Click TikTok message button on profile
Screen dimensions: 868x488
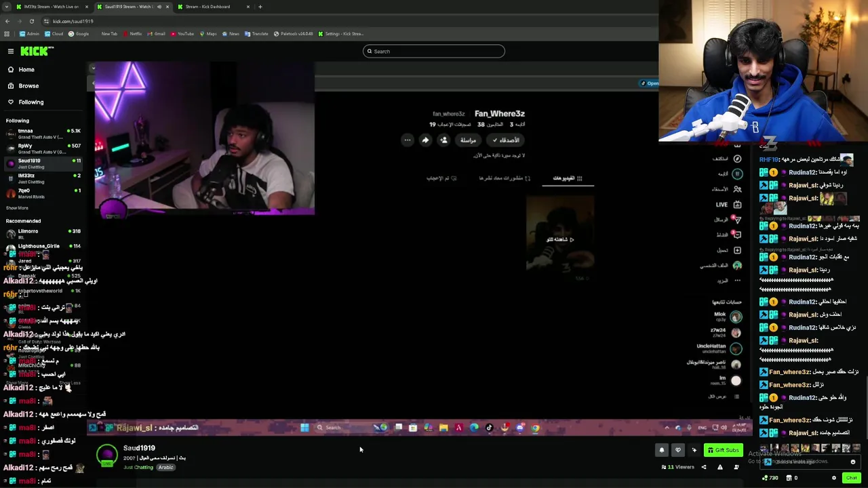(x=468, y=140)
